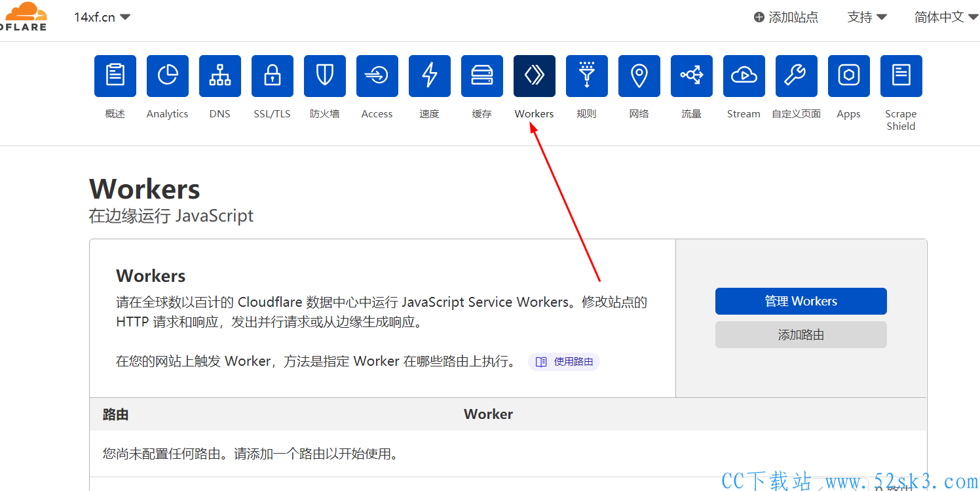The image size is (980, 491).
Task: Open the Analytics pie chart icon
Action: tap(168, 76)
